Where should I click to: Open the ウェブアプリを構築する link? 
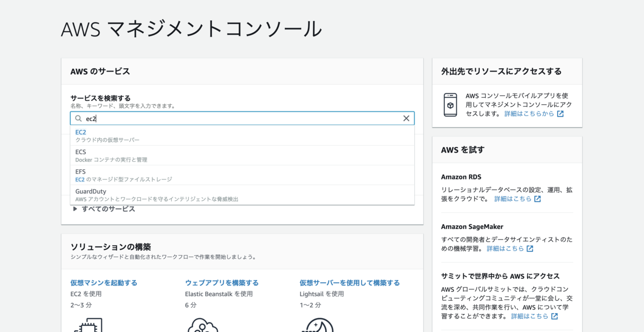coord(222,283)
